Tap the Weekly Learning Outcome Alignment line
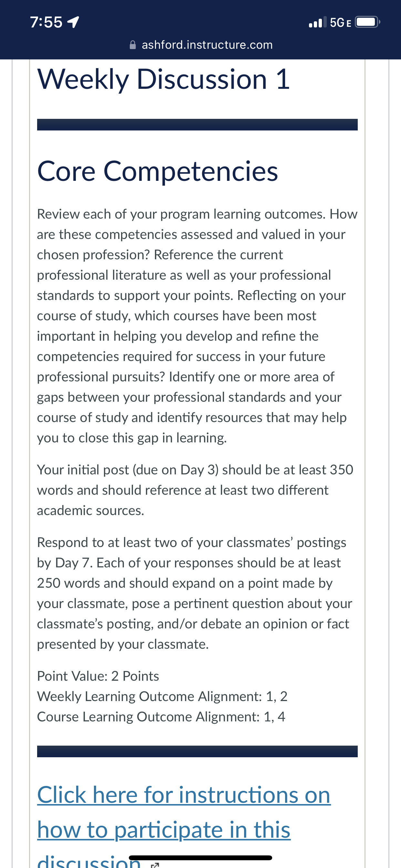The width and height of the screenshot is (401, 868). click(x=162, y=697)
